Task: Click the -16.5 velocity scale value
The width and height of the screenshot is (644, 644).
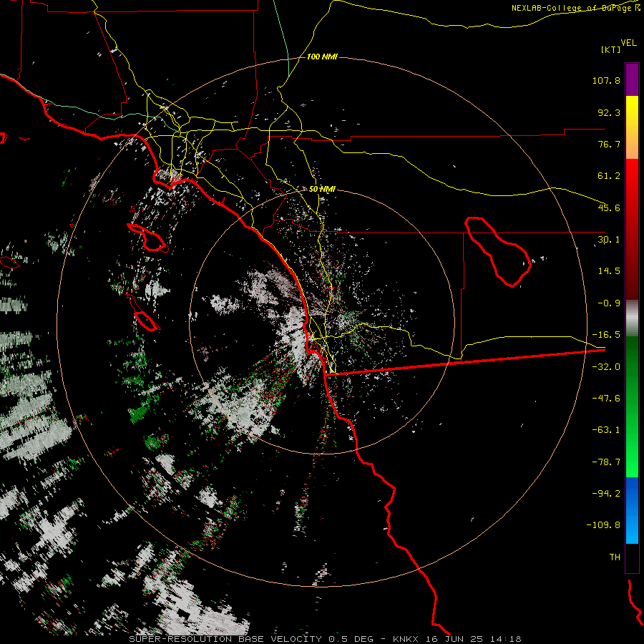Action: click(606, 335)
